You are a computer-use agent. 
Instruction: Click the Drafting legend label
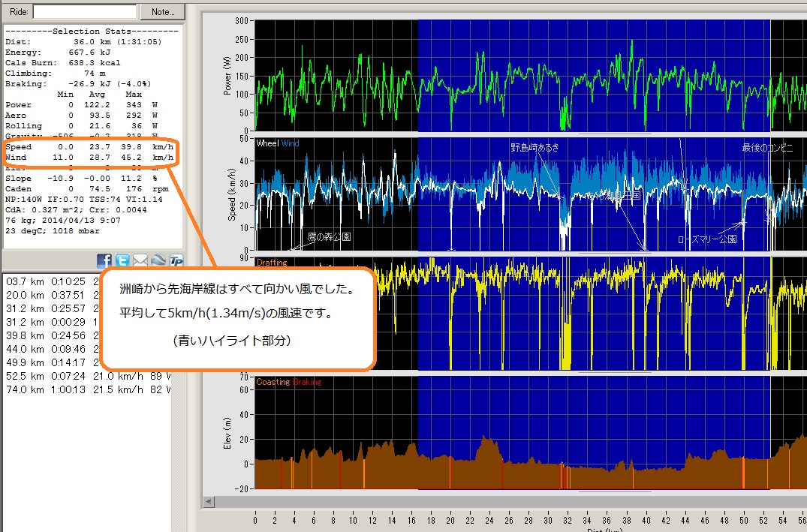(270, 263)
